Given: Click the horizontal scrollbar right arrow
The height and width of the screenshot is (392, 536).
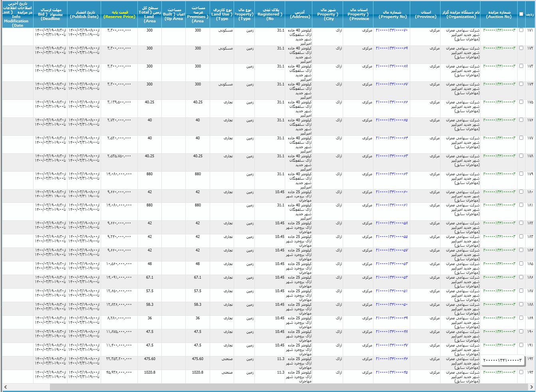Looking at the screenshot, I should click(531, 387).
